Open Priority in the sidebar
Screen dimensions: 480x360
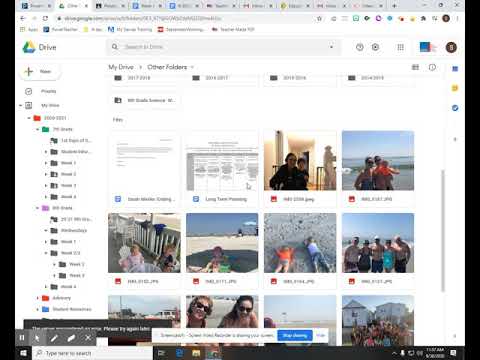point(49,91)
